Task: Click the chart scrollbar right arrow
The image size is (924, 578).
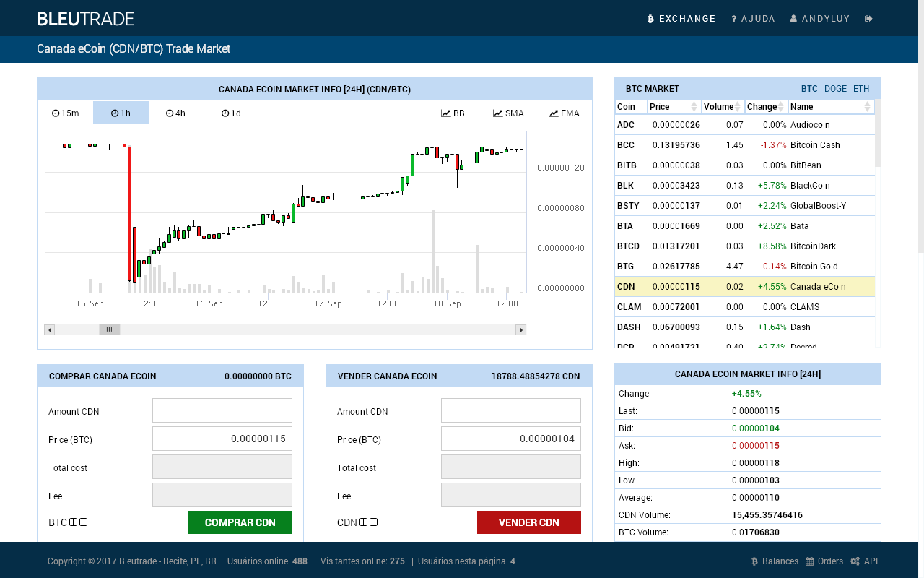Action: click(520, 330)
